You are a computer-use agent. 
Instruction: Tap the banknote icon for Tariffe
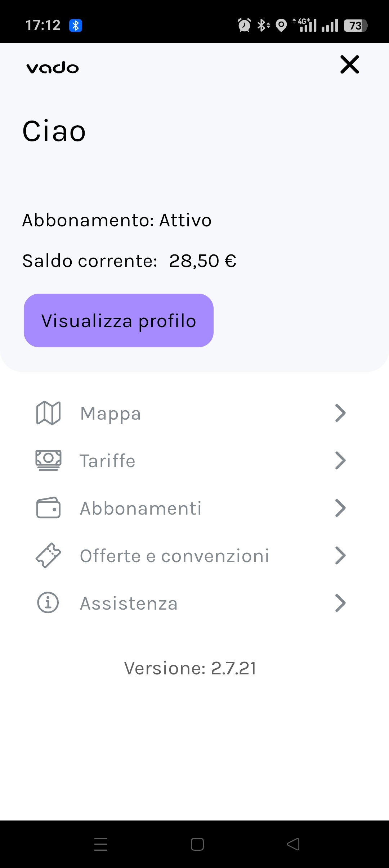tap(48, 460)
